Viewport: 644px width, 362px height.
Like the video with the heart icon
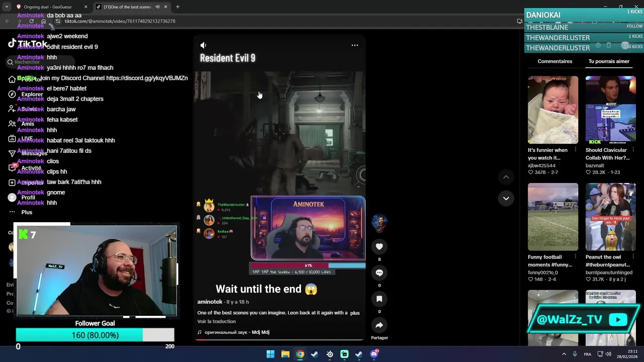pos(379,246)
